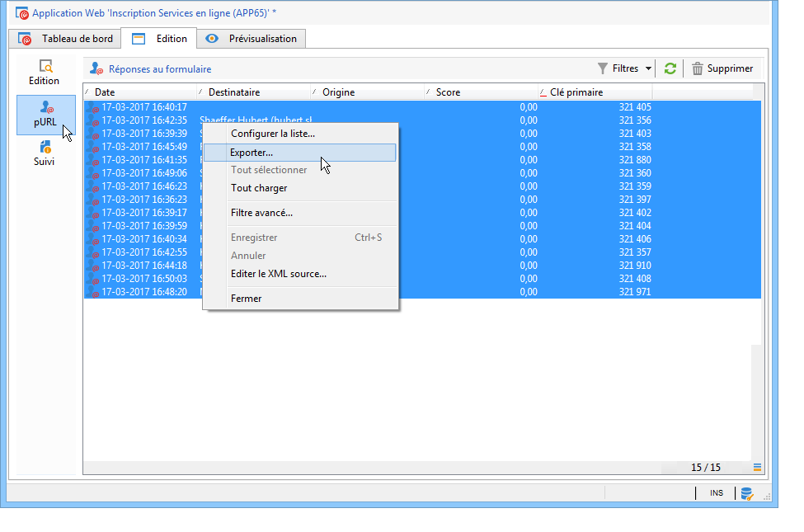This screenshot has height=532, width=804.
Task: Select row dated 17-03-2017 16:50:03
Action: pos(422,279)
